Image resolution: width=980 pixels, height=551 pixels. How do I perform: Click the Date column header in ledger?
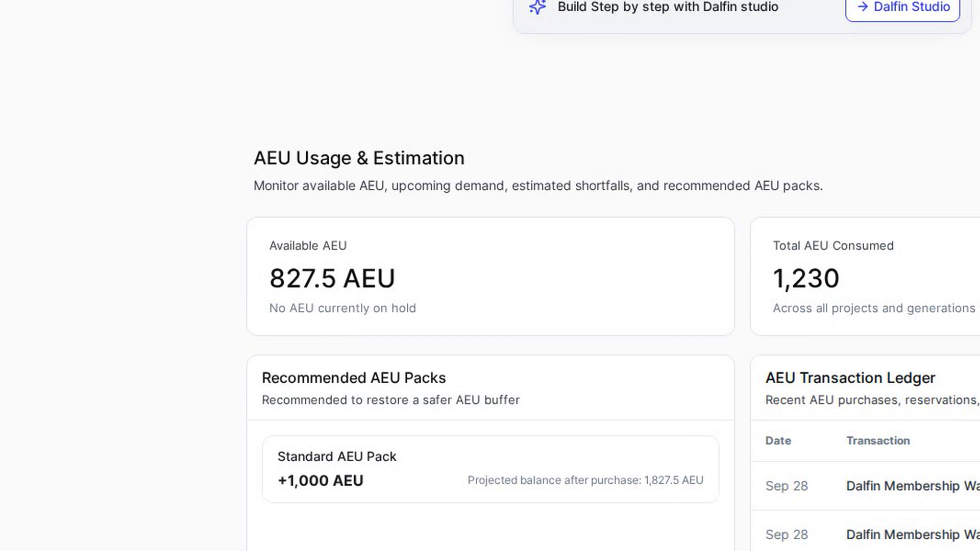pyautogui.click(x=778, y=441)
